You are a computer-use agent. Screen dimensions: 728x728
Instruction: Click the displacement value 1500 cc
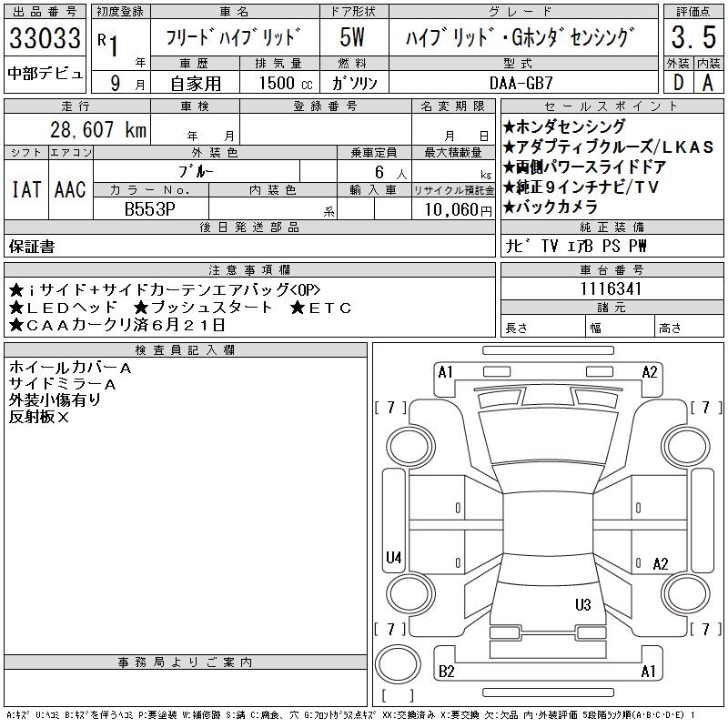point(286,83)
